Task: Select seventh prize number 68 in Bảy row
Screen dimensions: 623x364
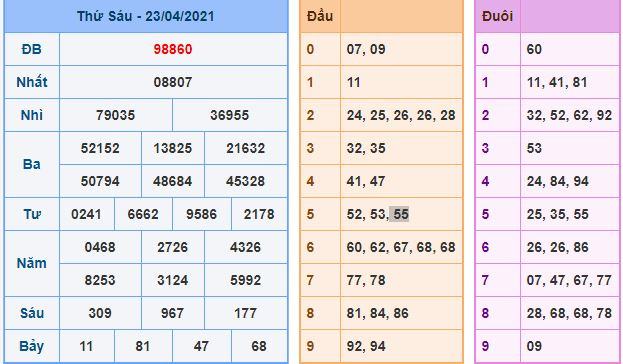Action: point(259,346)
